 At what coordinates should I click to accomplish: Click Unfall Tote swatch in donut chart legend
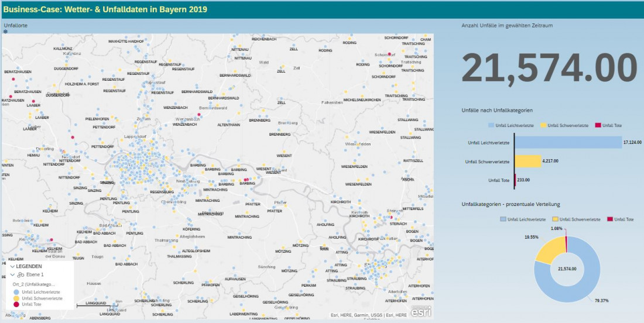[x=610, y=219]
